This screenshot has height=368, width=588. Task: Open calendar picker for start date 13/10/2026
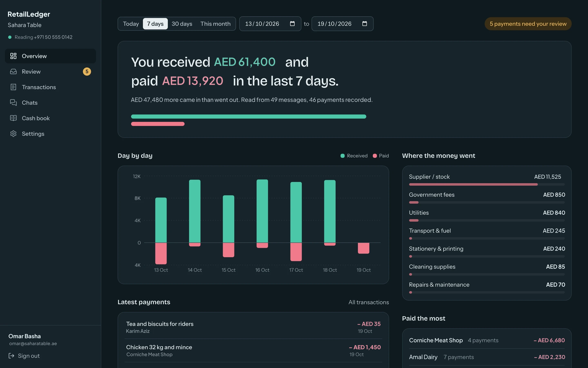pos(292,24)
